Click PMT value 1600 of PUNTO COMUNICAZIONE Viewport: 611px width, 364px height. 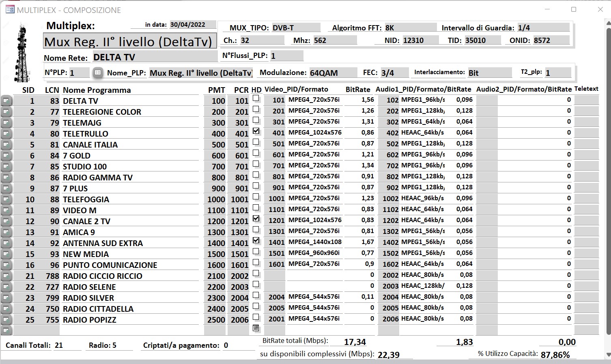(216, 265)
